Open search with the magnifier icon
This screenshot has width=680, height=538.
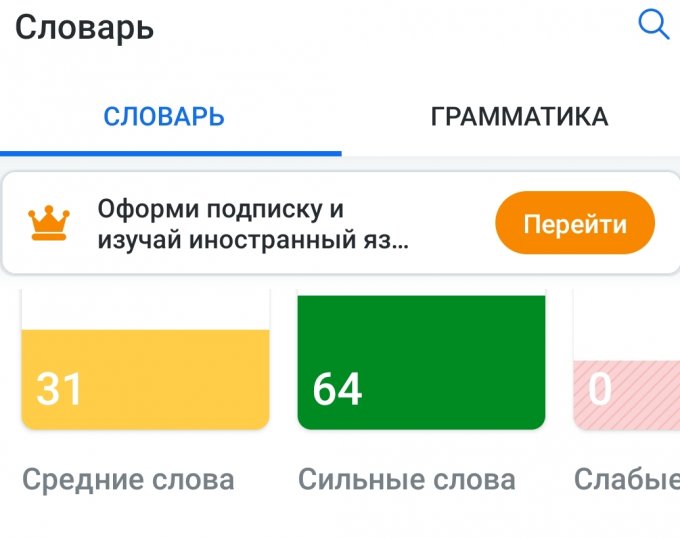pyautogui.click(x=653, y=25)
